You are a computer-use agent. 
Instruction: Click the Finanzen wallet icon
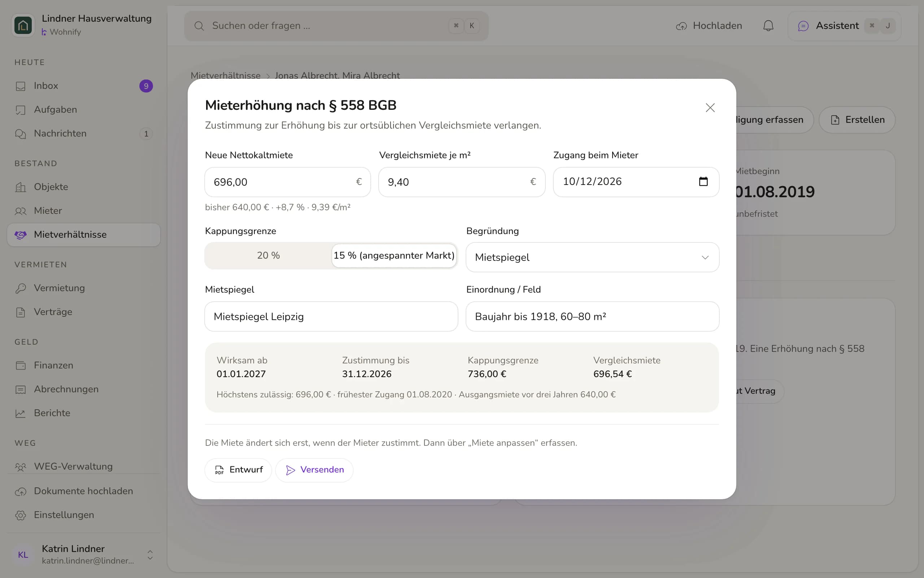point(21,366)
